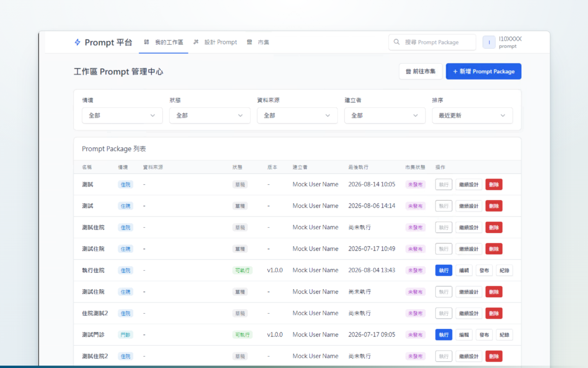Viewport: 588px width, 368px height.
Task: Click the search magnifier icon
Action: coord(397,42)
